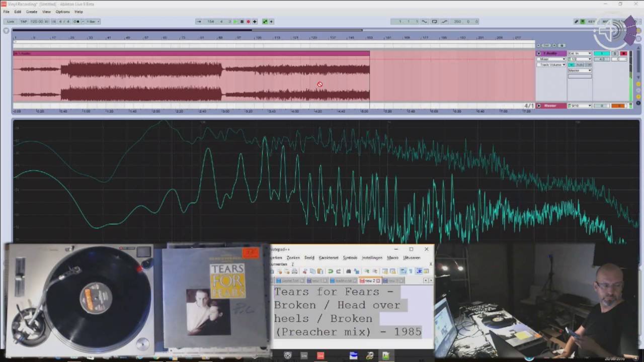Click Notepad++ Cut toolbar icon

pos(304,271)
